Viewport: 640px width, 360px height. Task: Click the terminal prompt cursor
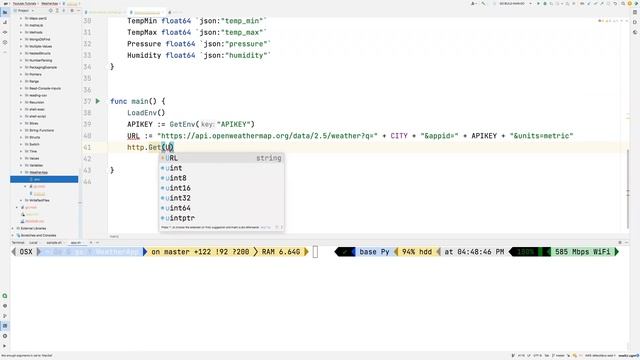click(x=315, y=252)
